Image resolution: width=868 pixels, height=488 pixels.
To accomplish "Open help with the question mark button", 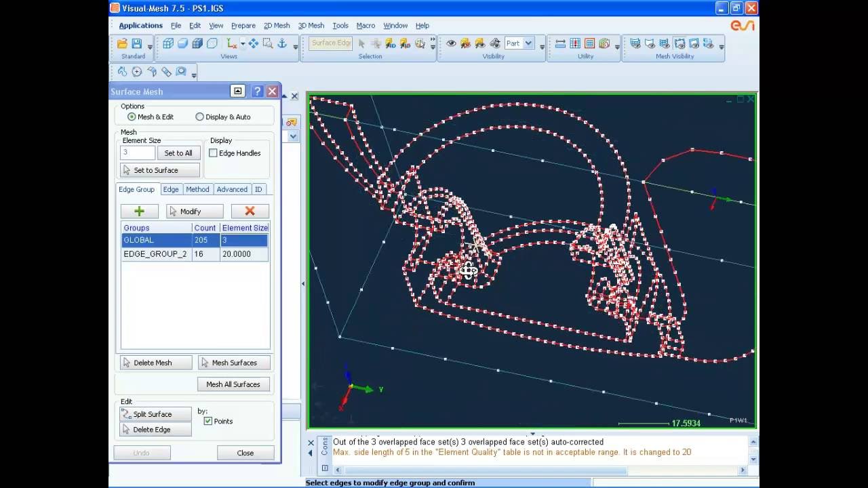I will pyautogui.click(x=257, y=91).
